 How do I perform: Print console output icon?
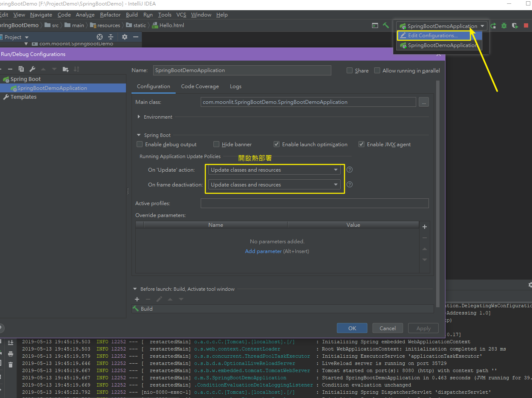coord(11,353)
